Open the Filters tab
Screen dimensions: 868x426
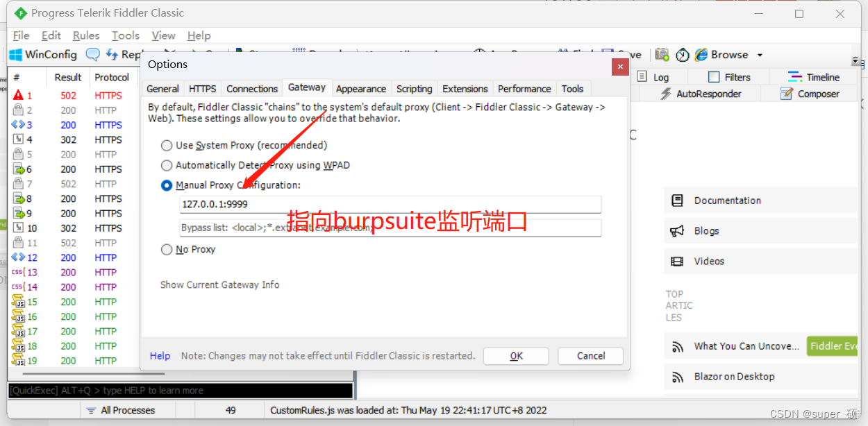click(x=729, y=78)
